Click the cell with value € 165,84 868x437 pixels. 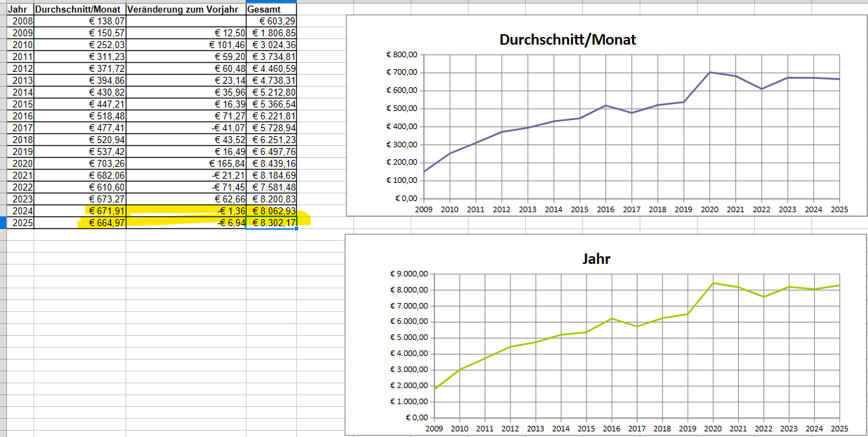pyautogui.click(x=185, y=163)
